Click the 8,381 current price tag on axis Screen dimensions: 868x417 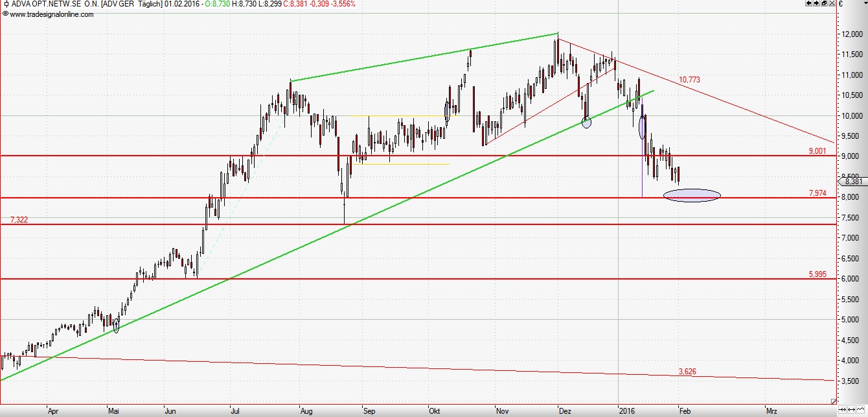[855, 182]
